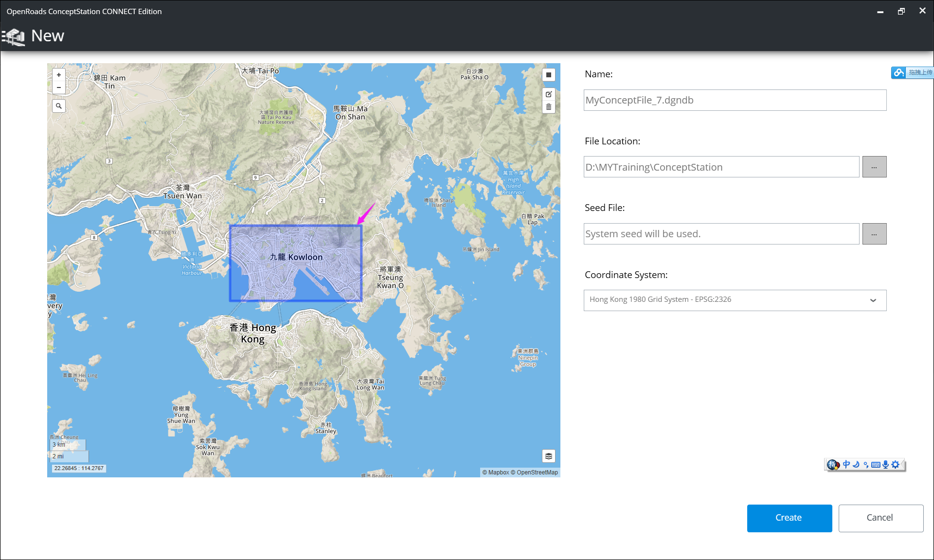The image size is (934, 560).
Task: Minimize the ConceptStation window
Action: [x=880, y=11]
